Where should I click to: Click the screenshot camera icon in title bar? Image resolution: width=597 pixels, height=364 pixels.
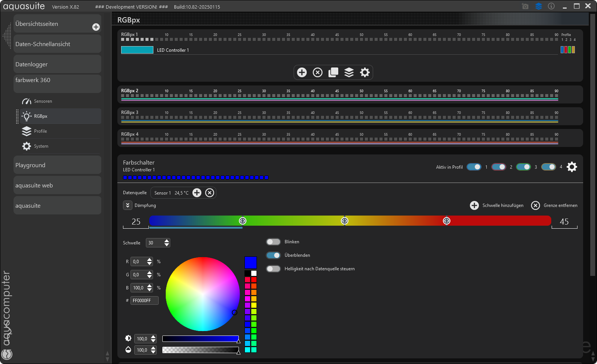tap(525, 6)
